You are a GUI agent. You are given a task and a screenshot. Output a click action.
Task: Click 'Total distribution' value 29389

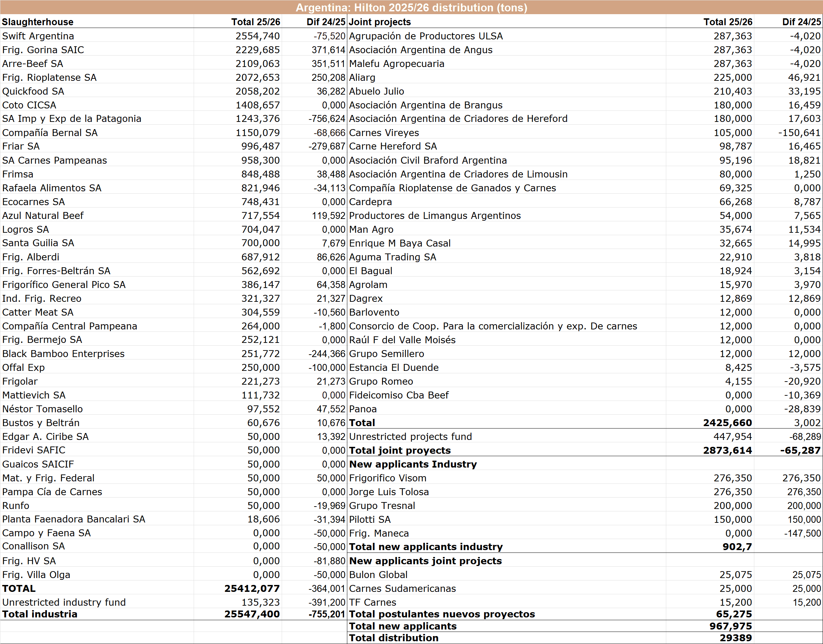pyautogui.click(x=736, y=638)
